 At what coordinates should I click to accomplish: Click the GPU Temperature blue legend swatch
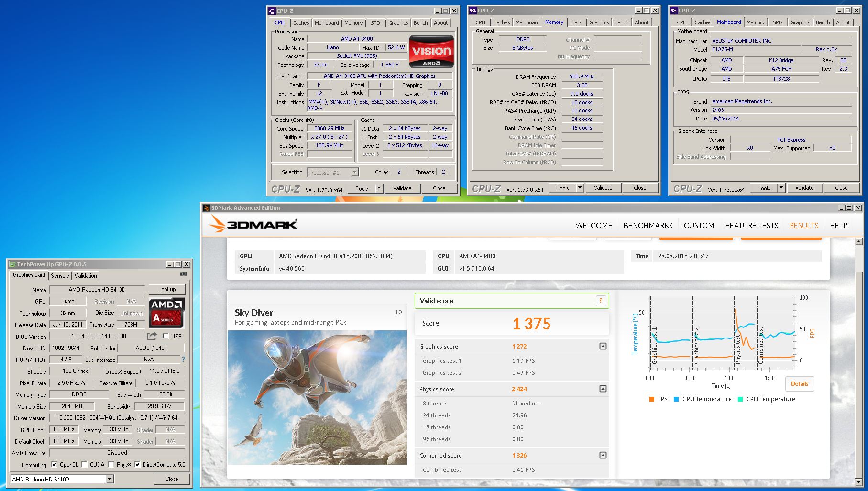click(676, 399)
